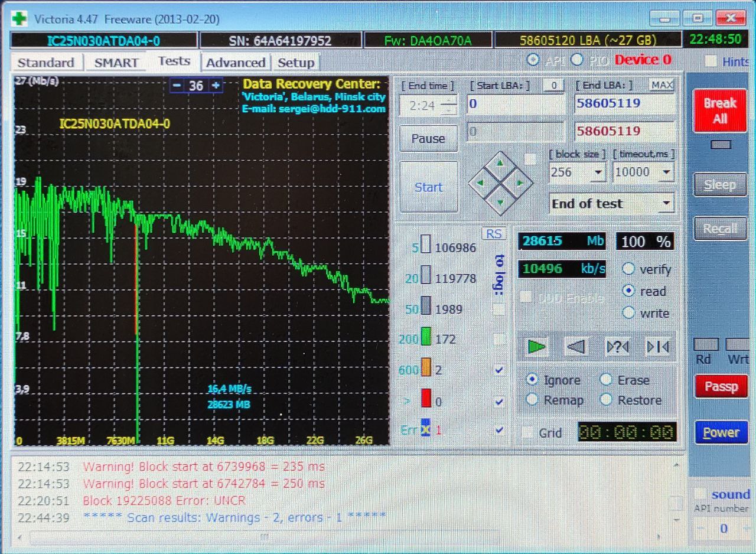Choose the Remap radio option
Image resolution: width=756 pixels, height=554 pixels.
point(532,400)
